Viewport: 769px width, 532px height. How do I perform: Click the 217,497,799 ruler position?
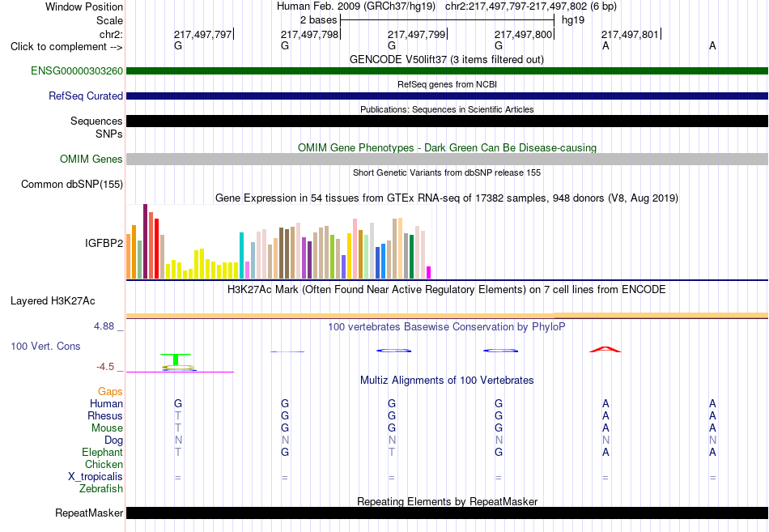[x=416, y=34]
